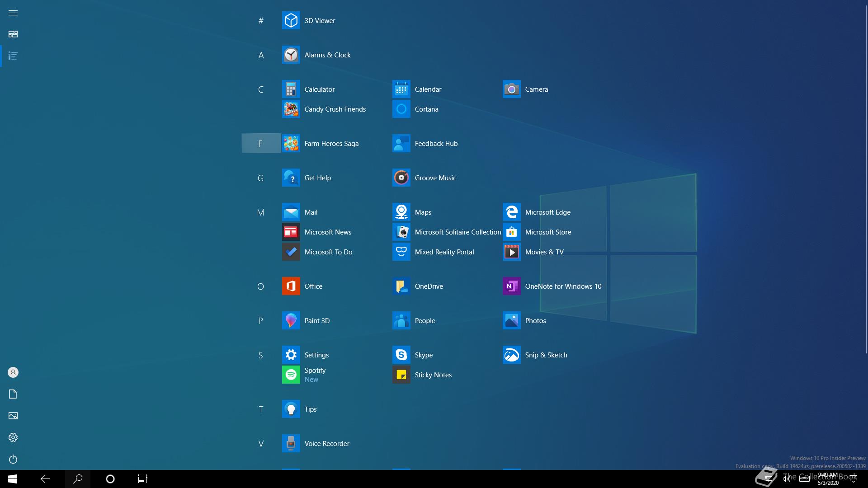Screen dimensions: 868x488
Task: Expand the Start hamburger menu
Action: coord(13,13)
